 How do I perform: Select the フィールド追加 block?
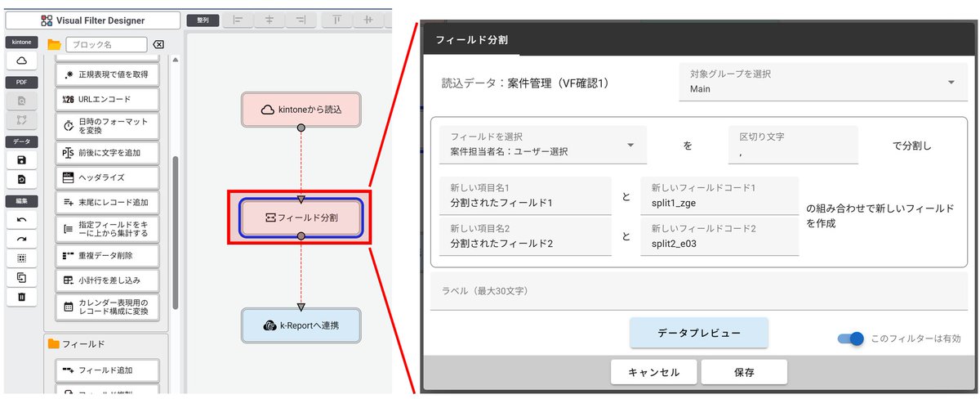(108, 370)
